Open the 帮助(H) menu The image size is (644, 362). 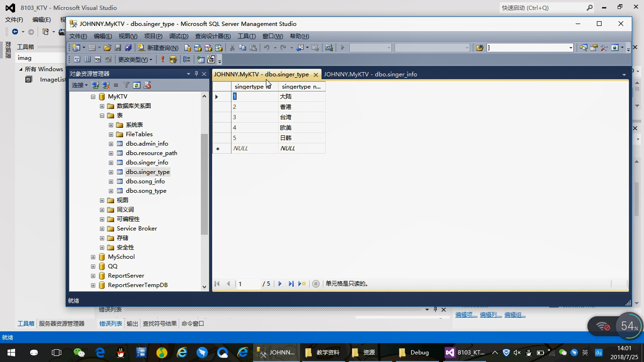point(299,36)
